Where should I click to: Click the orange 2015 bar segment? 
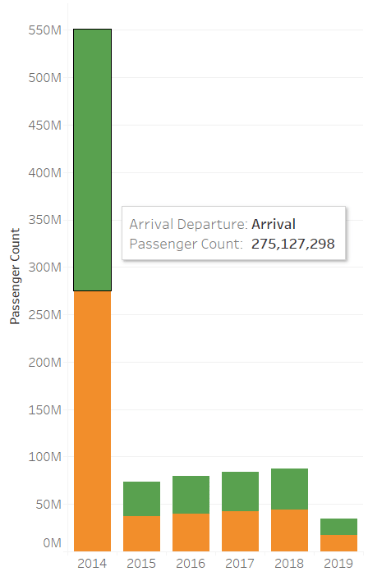(141, 533)
